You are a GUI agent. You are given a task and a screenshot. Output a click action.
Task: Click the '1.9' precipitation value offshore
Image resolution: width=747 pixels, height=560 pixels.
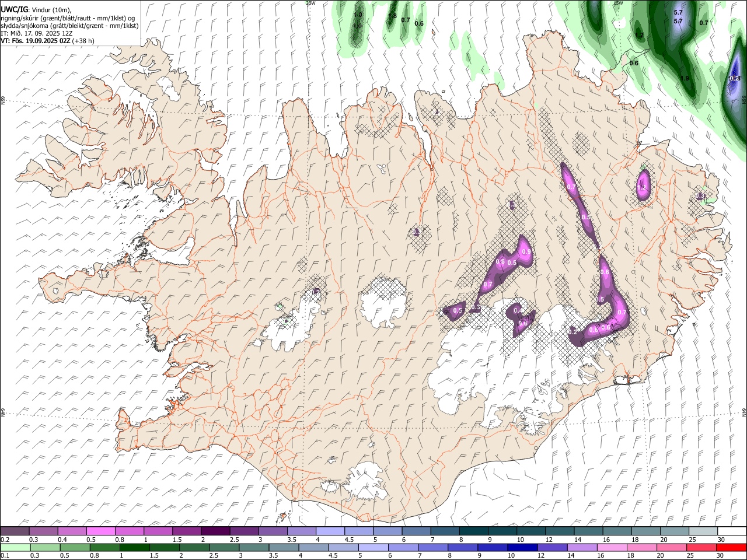pos(685,78)
